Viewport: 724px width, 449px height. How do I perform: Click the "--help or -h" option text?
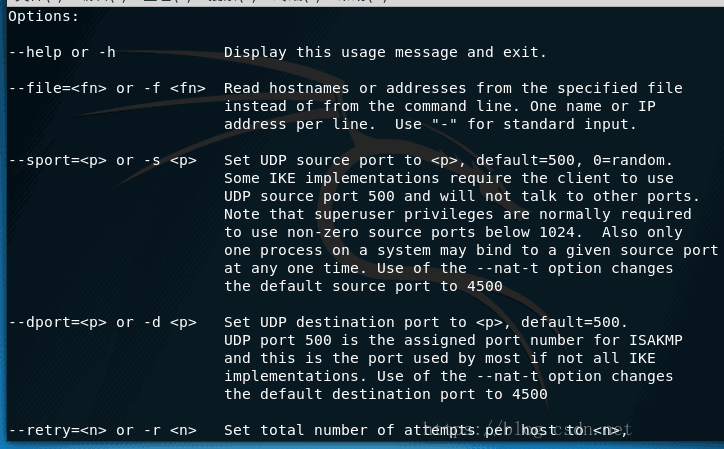[x=62, y=52]
